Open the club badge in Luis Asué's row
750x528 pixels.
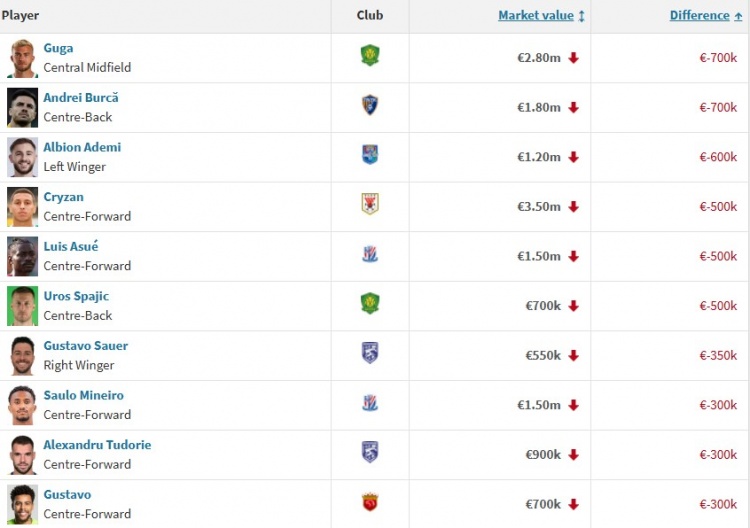click(x=370, y=254)
